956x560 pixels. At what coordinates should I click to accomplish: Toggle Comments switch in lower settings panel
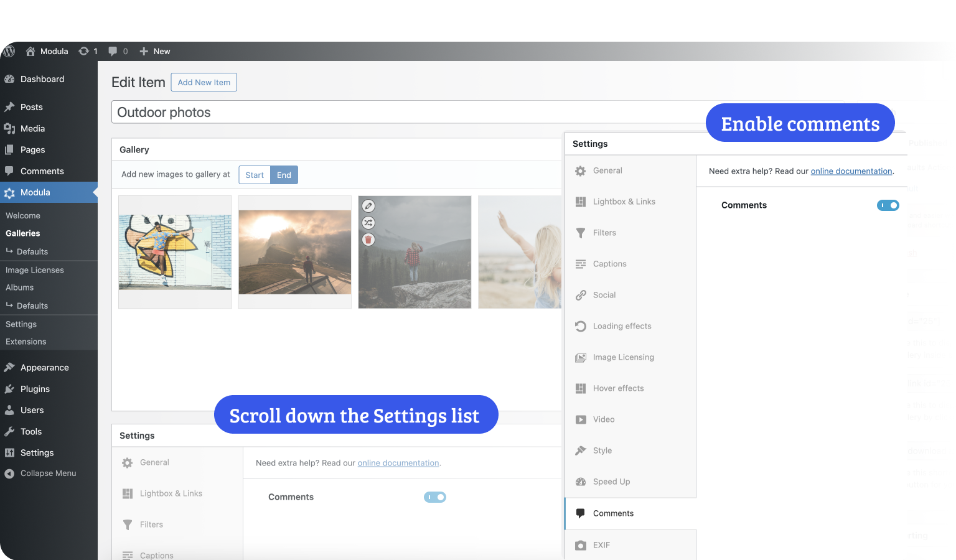[x=434, y=497]
